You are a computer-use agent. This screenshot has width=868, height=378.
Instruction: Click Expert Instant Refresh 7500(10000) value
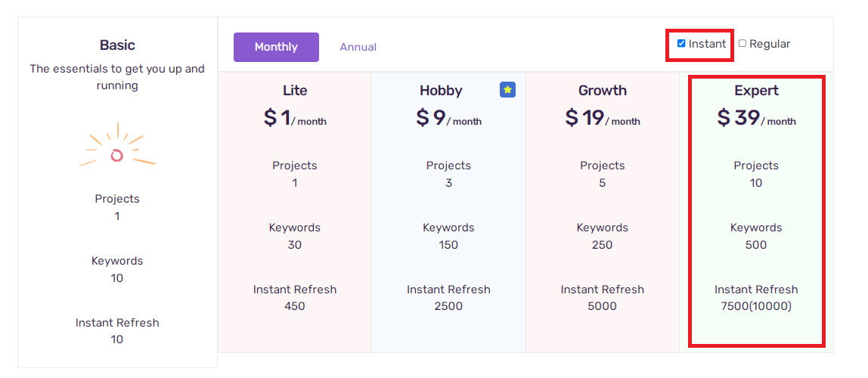click(x=756, y=306)
